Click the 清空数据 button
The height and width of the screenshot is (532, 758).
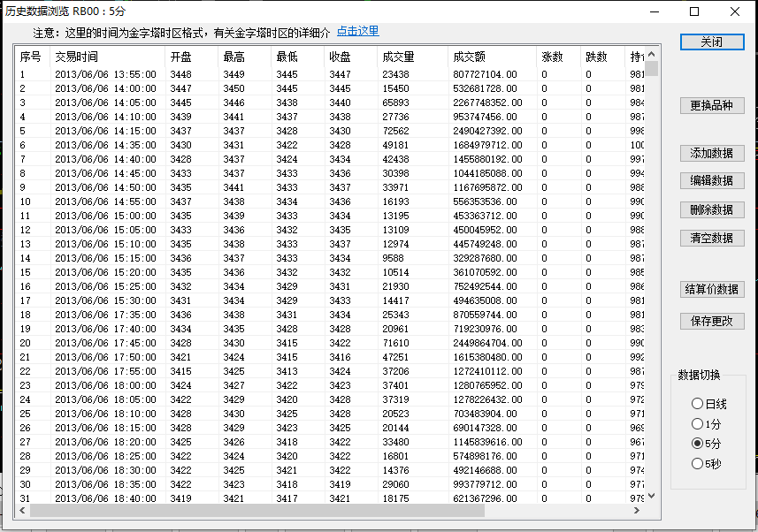[x=711, y=238]
